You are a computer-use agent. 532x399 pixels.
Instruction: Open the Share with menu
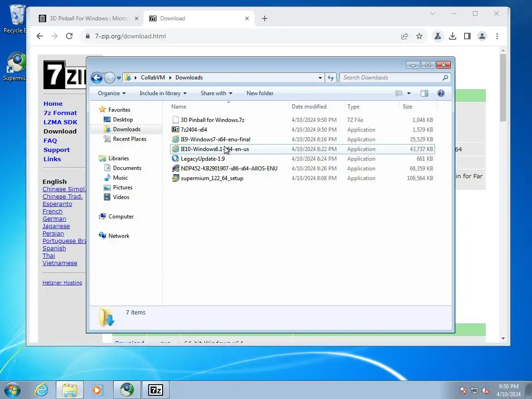point(217,93)
